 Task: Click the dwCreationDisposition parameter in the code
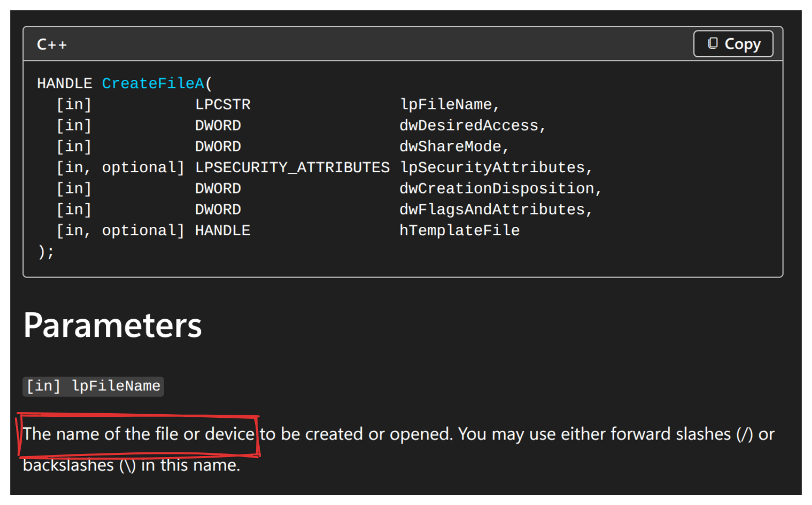[497, 189]
